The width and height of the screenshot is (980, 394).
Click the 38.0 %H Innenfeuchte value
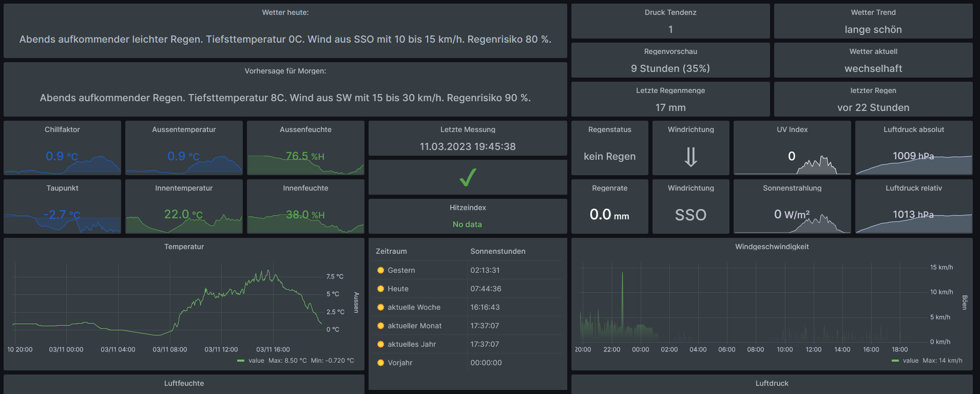click(305, 215)
